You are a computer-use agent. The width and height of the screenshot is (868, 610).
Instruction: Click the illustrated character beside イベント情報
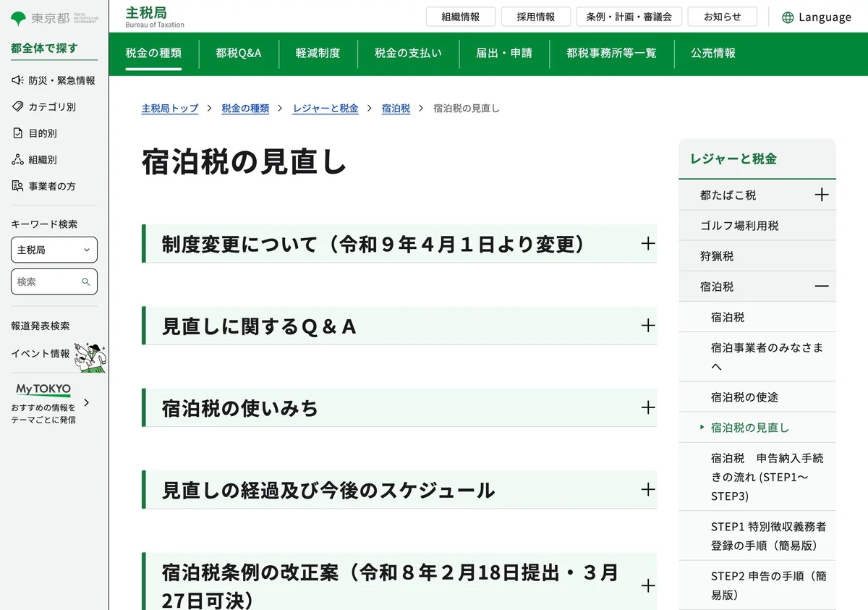click(x=91, y=357)
